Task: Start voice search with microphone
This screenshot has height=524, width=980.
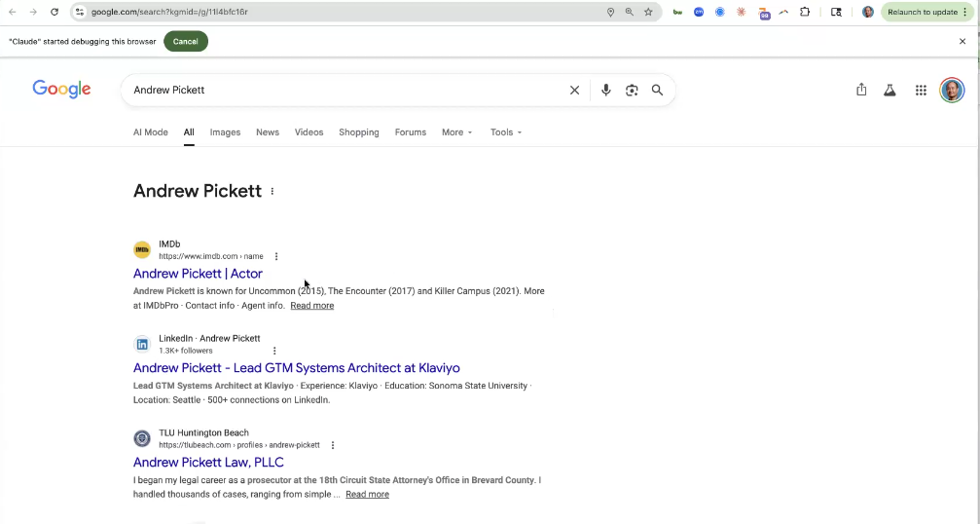Action: tap(605, 90)
